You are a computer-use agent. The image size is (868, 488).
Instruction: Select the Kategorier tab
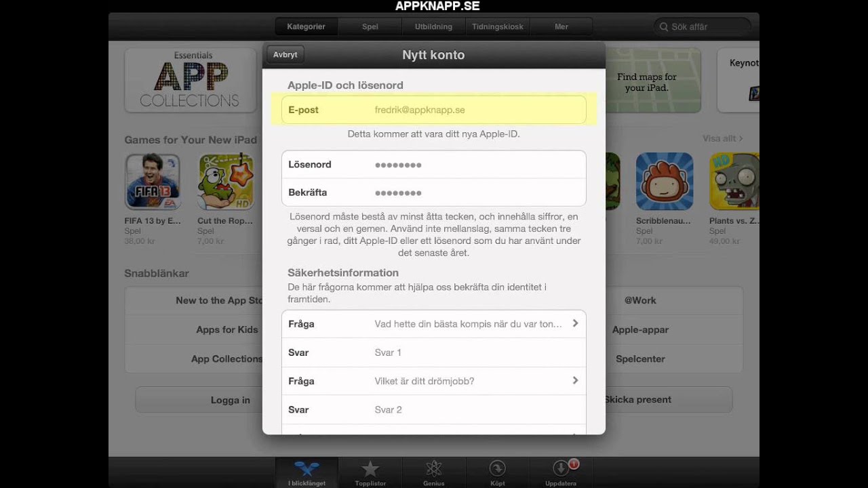306,26
